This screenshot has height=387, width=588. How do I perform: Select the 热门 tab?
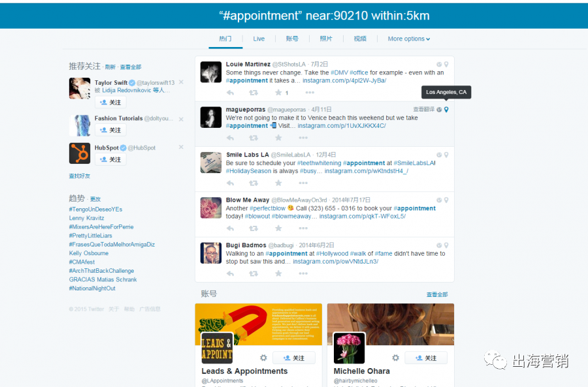[225, 39]
